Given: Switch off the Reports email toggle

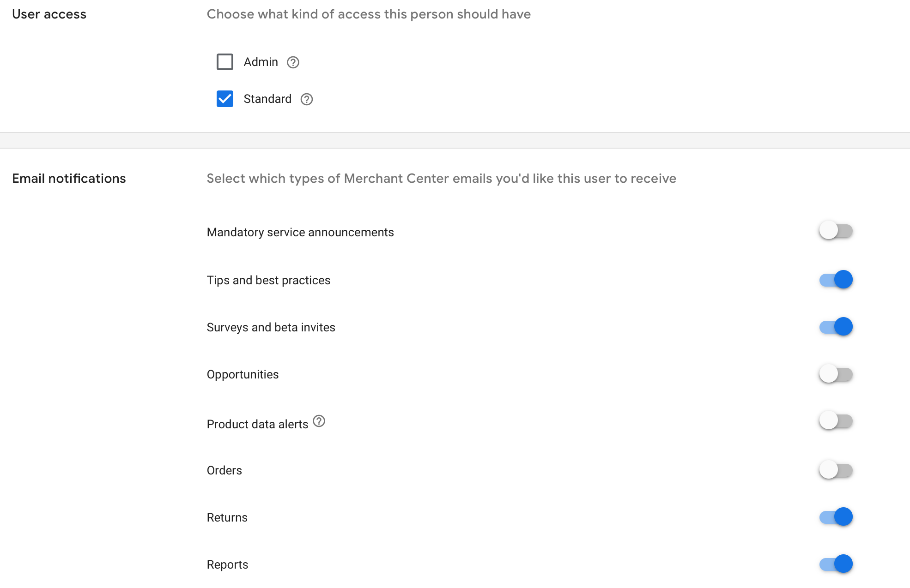Looking at the screenshot, I should 836,564.
